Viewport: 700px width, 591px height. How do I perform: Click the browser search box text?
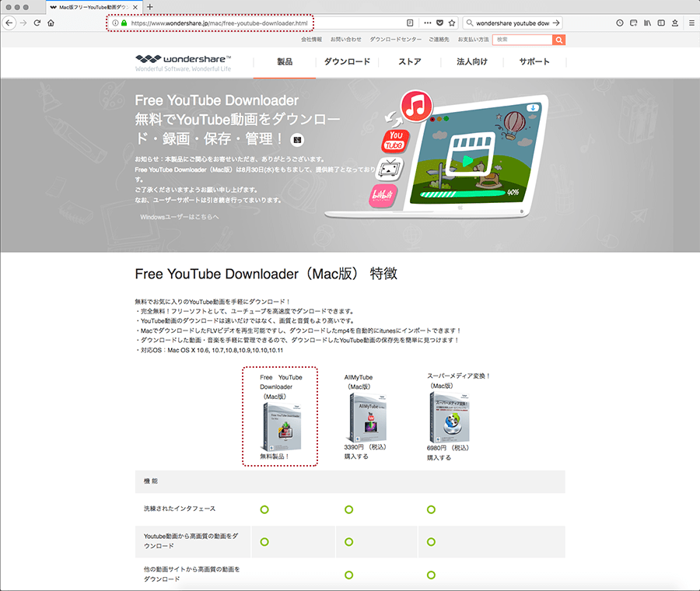coord(513,23)
